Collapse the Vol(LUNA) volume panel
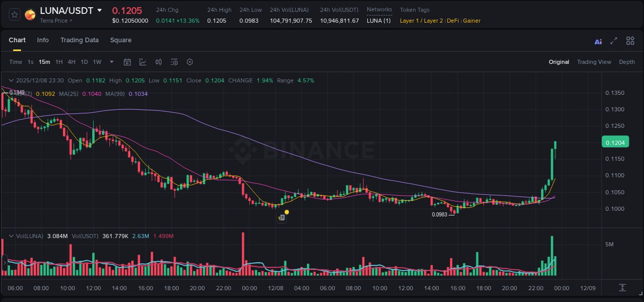644x302 pixels. click(x=10, y=236)
